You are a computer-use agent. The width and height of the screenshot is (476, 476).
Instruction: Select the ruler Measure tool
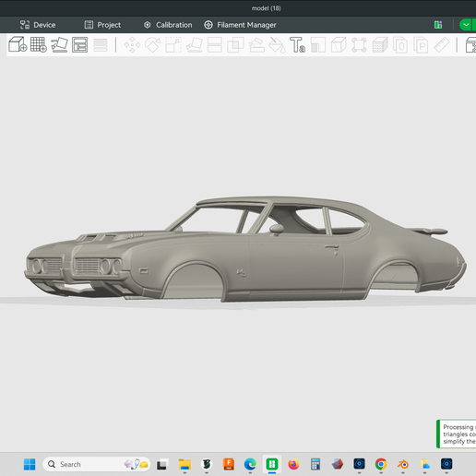(x=442, y=45)
